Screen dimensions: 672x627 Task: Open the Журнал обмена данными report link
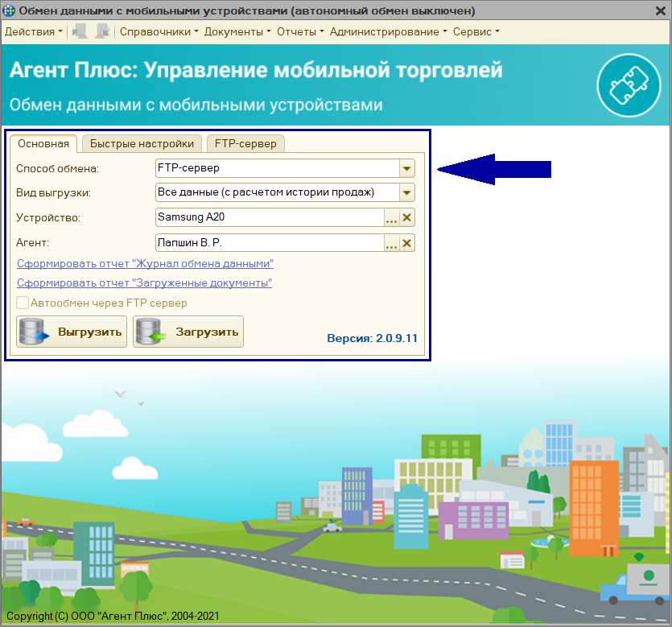pos(146,263)
